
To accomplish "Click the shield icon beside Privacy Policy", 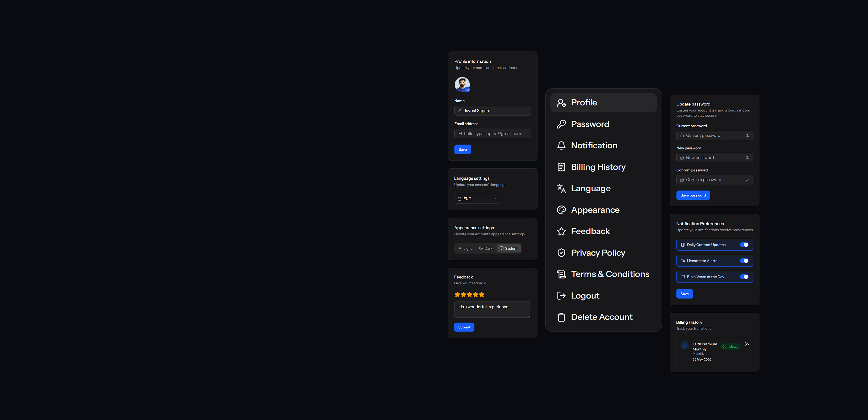I will (561, 253).
